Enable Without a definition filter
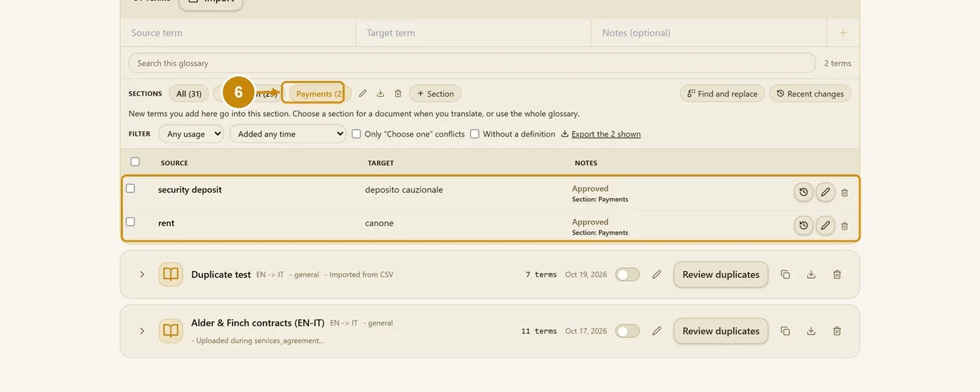This screenshot has width=980, height=392. [x=475, y=134]
